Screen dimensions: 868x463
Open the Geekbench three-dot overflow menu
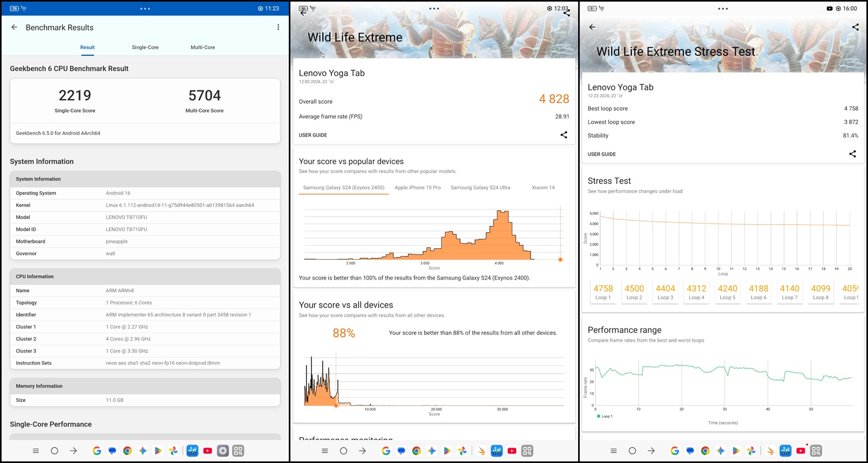pyautogui.click(x=278, y=27)
